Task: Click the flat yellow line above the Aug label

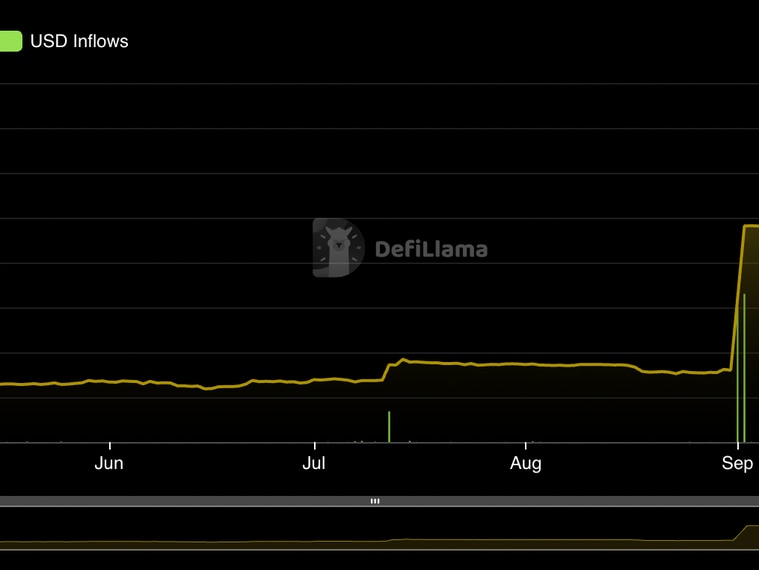Action: 526,364
